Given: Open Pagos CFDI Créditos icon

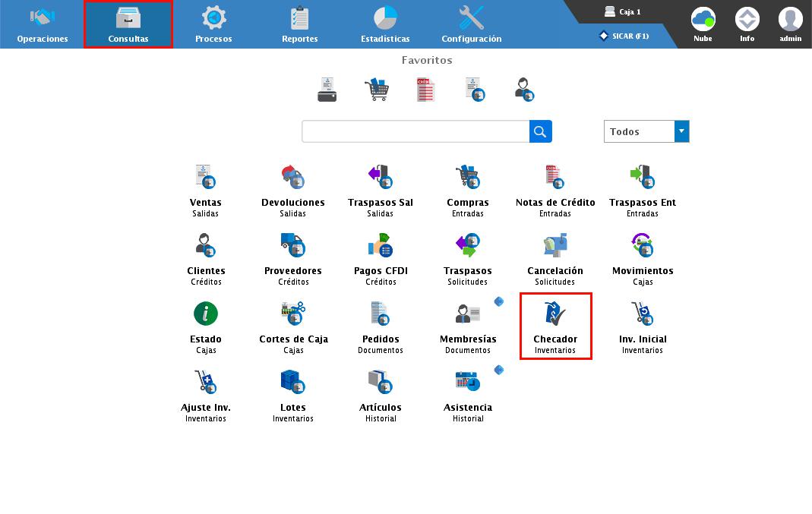Looking at the screenshot, I should coord(380,245).
